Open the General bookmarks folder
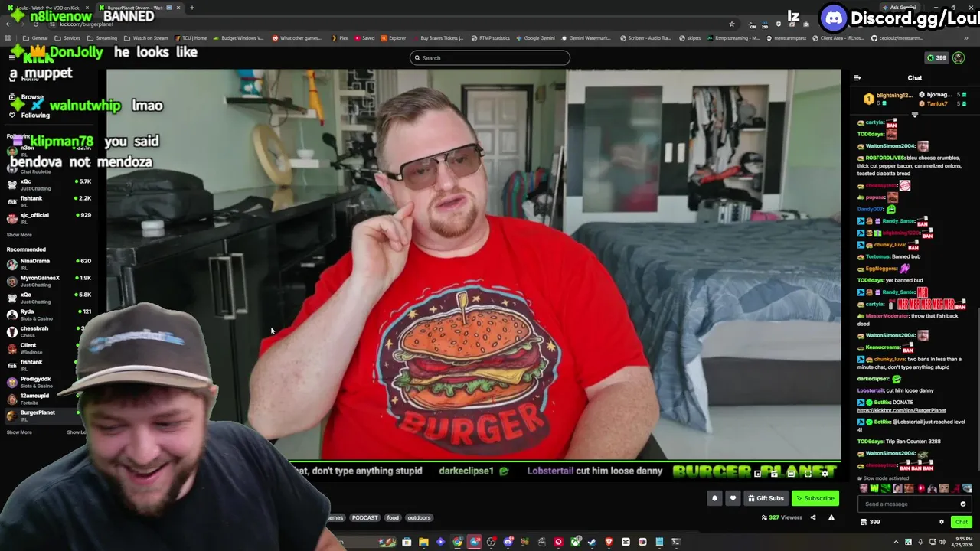Screen dimensions: 980x551 [35, 38]
